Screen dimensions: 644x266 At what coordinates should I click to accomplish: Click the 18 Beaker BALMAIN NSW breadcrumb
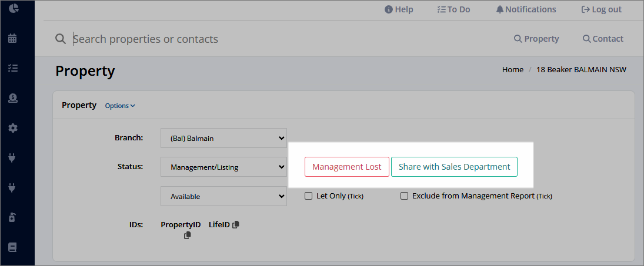point(581,70)
